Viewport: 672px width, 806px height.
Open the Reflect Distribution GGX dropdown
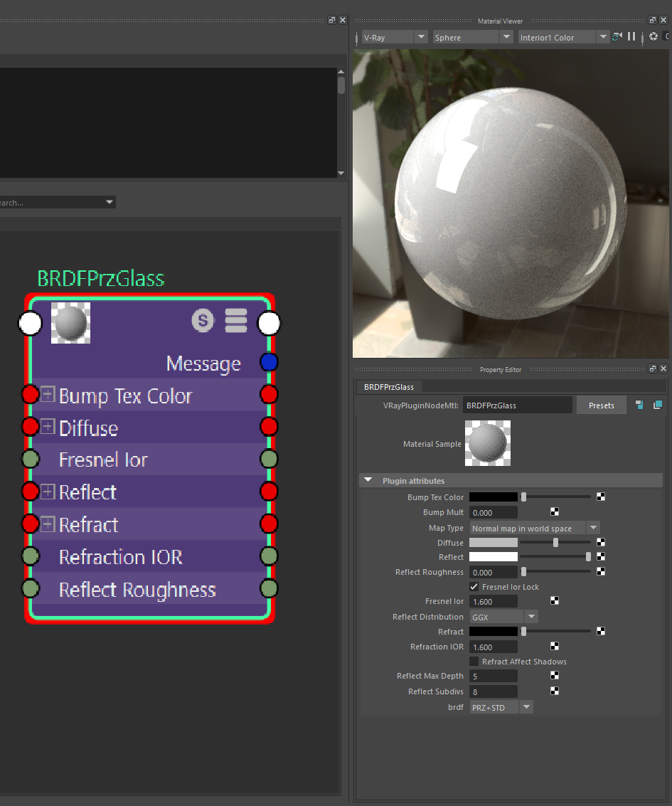pos(503,616)
